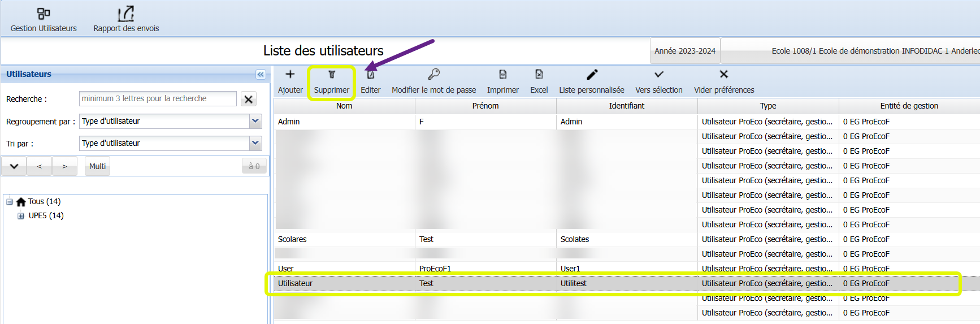Open Gestion Utilisateurs module

[44, 20]
